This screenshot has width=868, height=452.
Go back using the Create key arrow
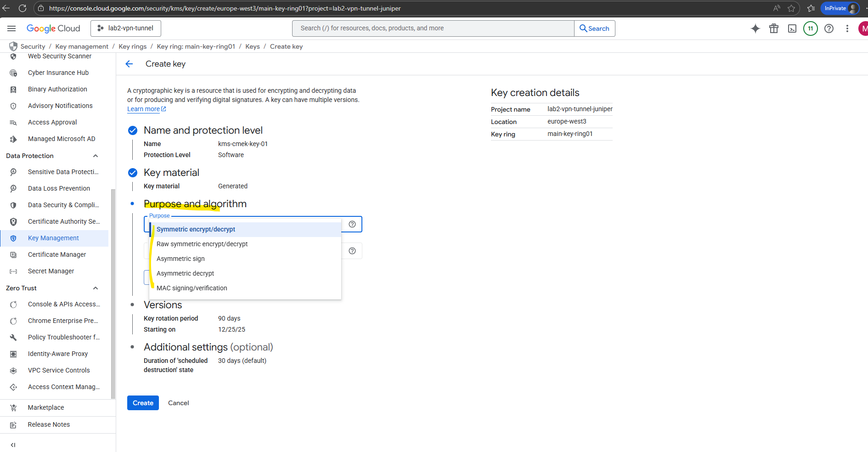click(x=130, y=64)
